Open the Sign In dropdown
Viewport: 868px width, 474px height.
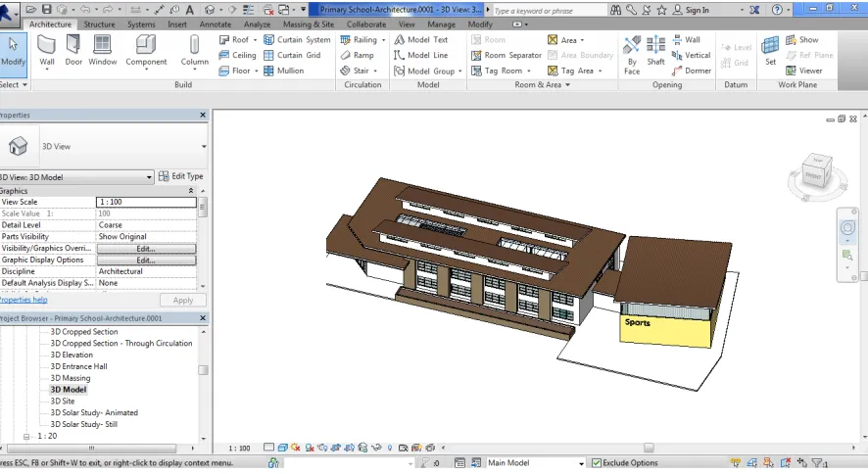742,10
